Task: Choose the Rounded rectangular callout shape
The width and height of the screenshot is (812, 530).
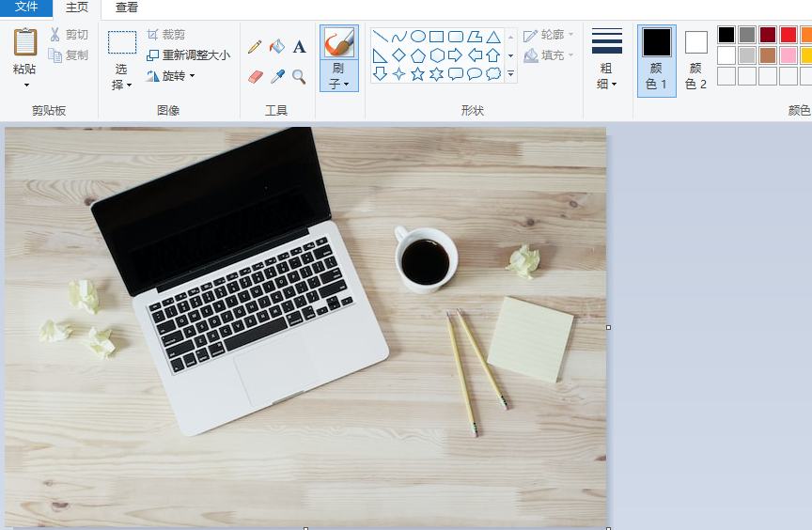Action: [455, 73]
